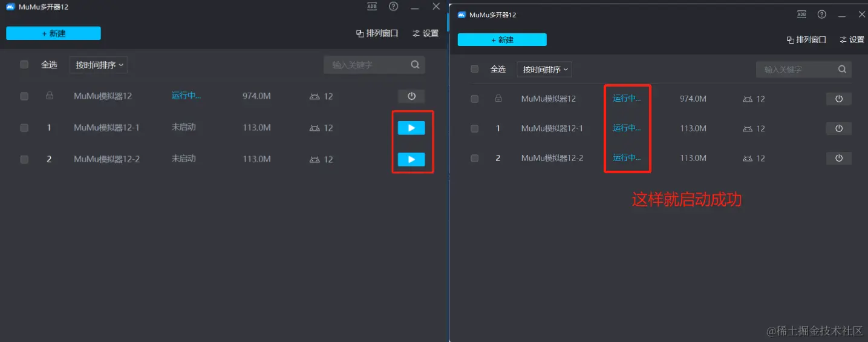Click lock icon of MuMu模拟器12, right window

[x=498, y=98]
